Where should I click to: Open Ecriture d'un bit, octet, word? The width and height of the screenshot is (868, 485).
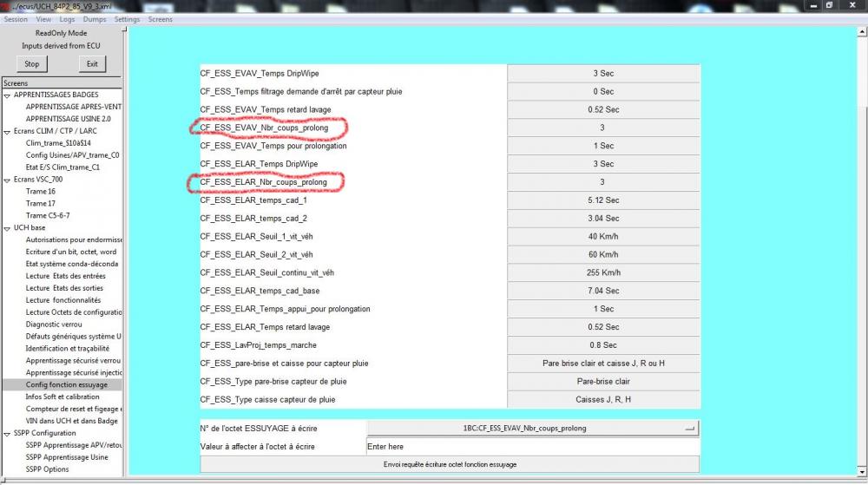coord(71,252)
